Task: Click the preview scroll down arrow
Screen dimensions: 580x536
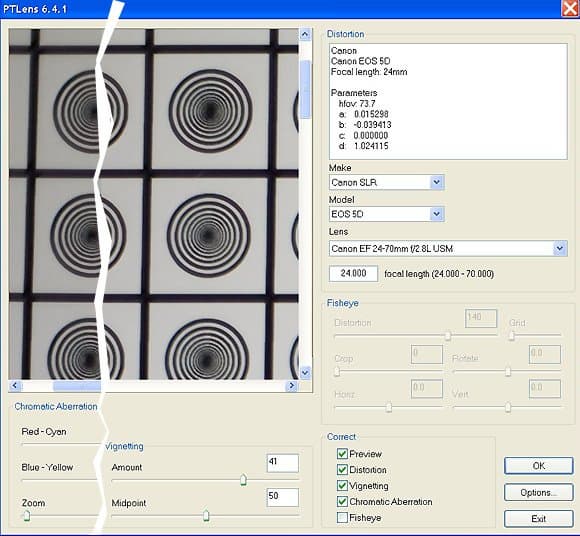Action: tap(305, 372)
